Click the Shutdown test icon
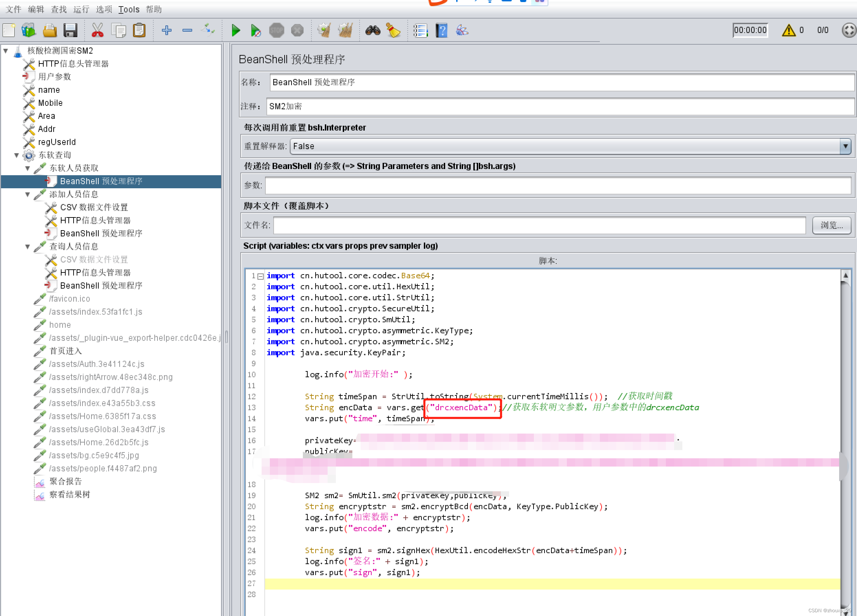This screenshot has height=616, width=857. click(297, 30)
